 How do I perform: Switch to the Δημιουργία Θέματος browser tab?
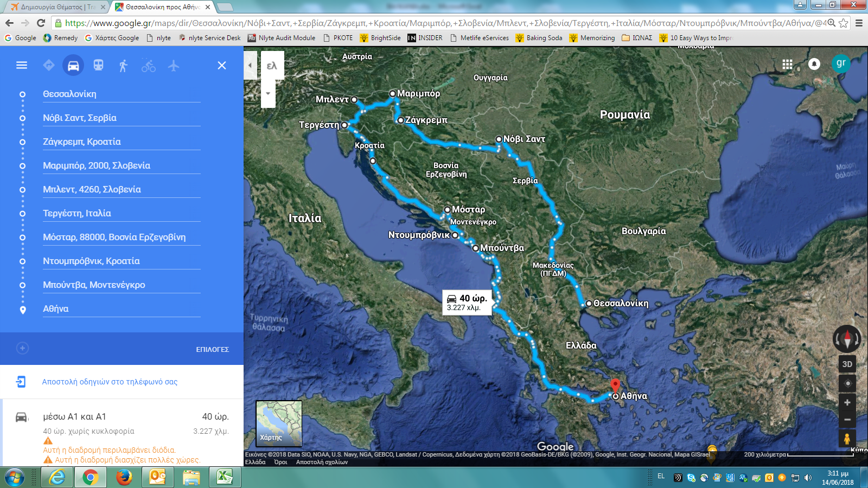pos(58,7)
